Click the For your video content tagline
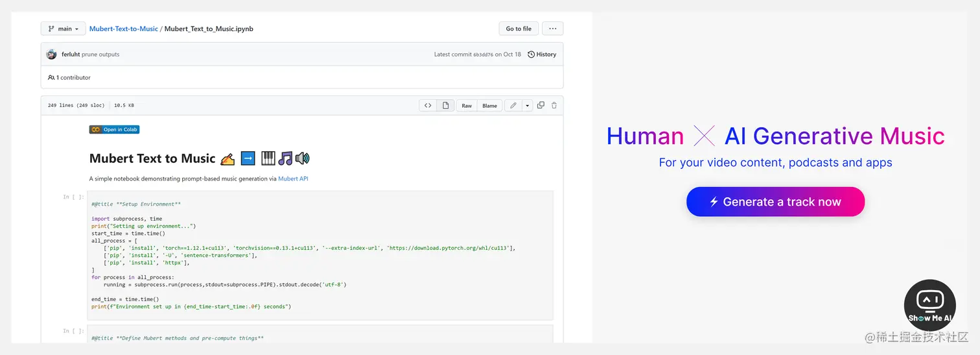The image size is (980, 355). 775,162
